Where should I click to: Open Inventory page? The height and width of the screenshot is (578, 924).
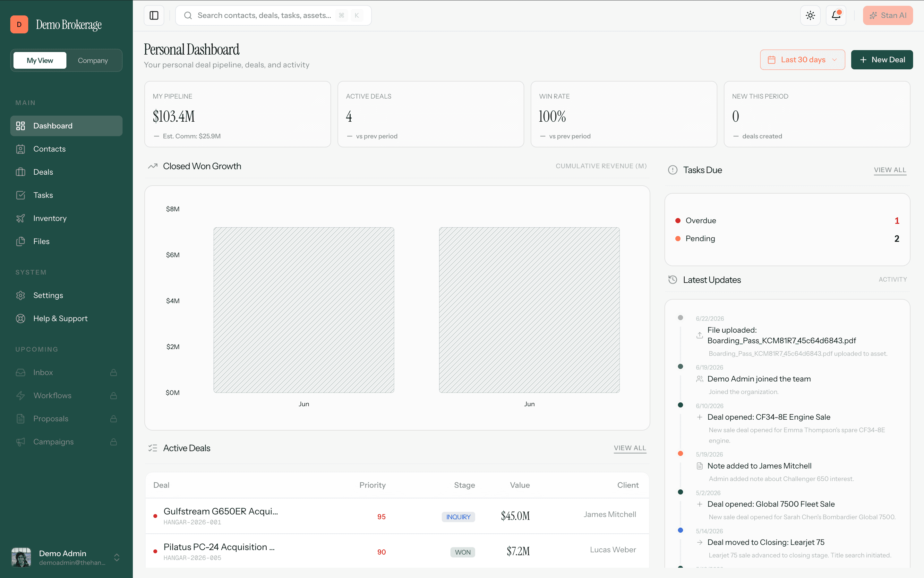[66, 218]
